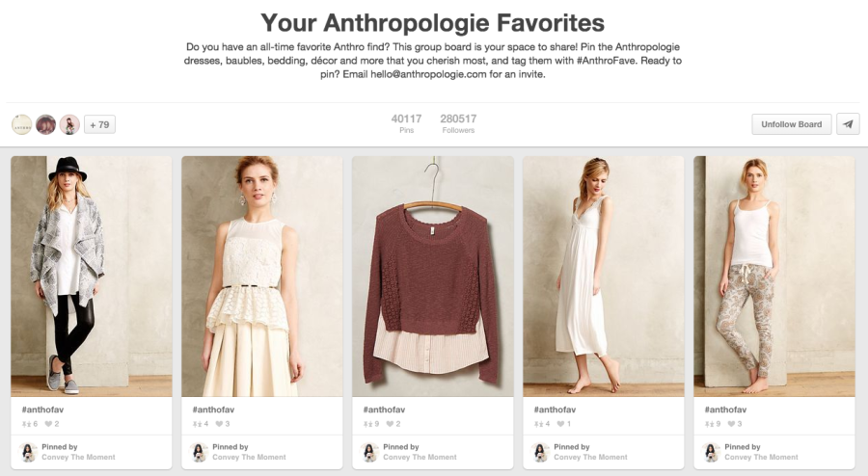Screen dimensions: 868x476
Task: Open the maroon sweater pin image
Action: tap(432, 277)
